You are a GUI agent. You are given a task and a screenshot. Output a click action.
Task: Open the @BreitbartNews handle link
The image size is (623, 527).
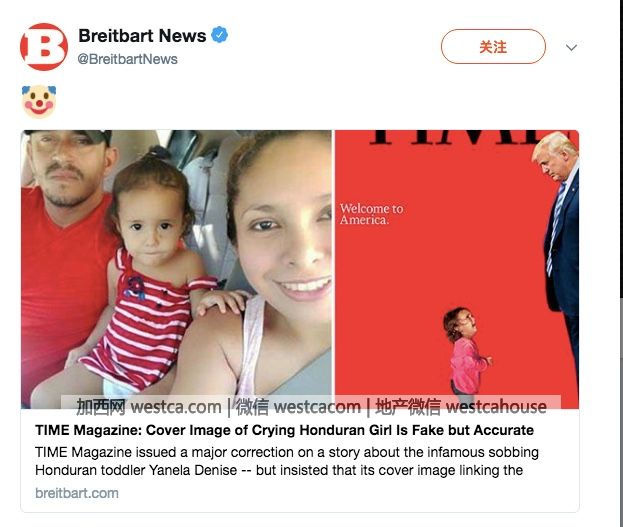pyautogui.click(x=128, y=59)
